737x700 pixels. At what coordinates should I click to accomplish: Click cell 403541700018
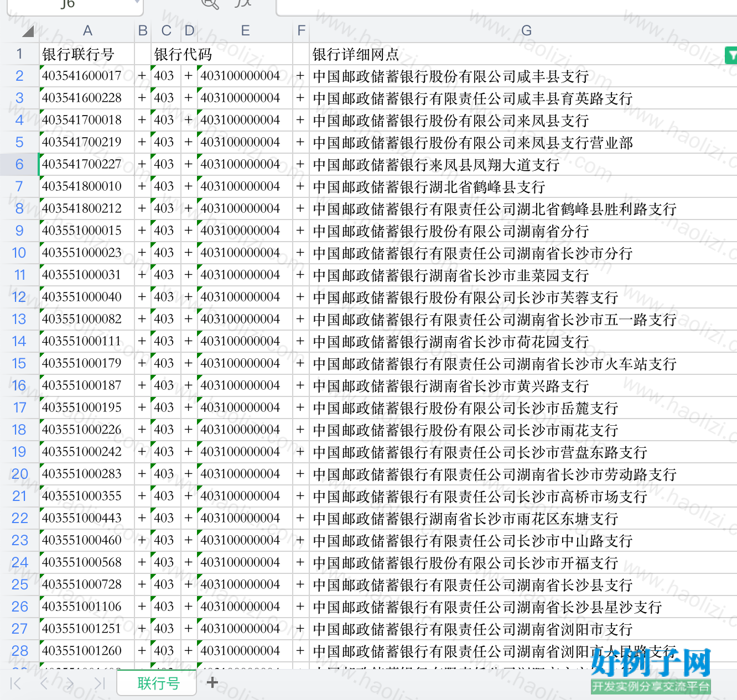click(x=87, y=120)
